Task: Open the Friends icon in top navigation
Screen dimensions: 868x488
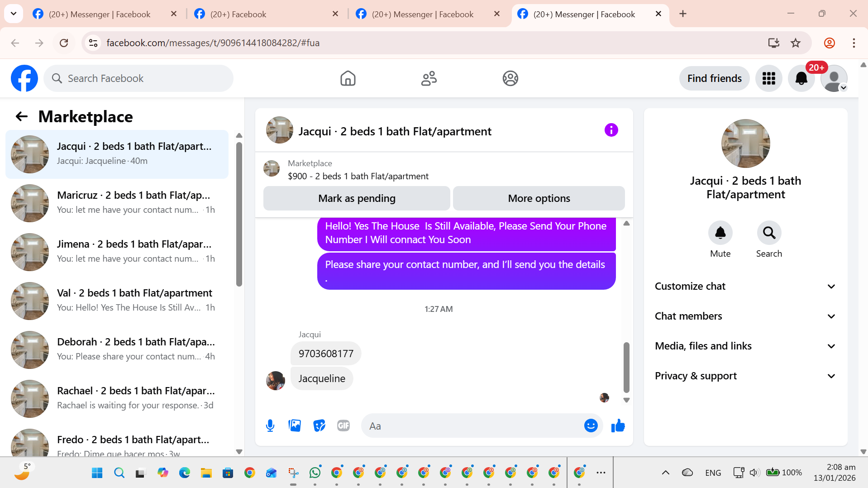Action: click(429, 78)
